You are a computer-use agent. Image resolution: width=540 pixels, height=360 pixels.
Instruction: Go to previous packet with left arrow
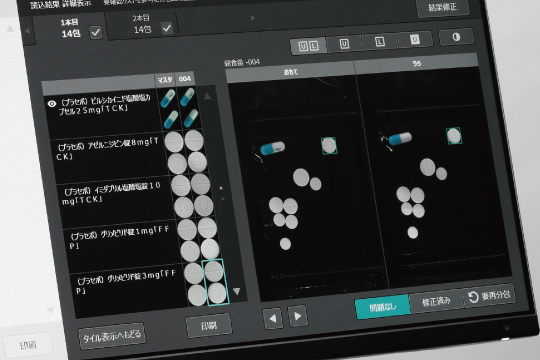click(273, 318)
